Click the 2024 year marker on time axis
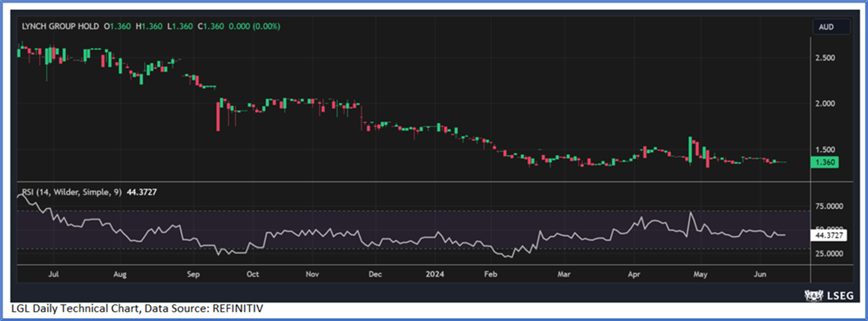 click(435, 273)
